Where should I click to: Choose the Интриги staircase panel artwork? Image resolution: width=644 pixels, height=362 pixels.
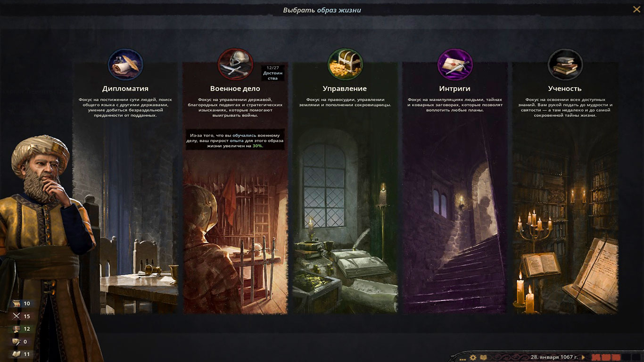point(455,217)
